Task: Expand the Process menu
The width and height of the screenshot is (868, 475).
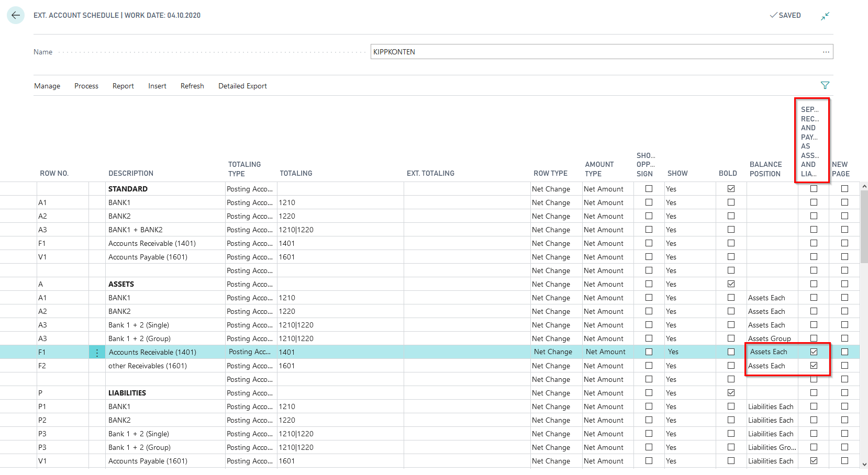Action: pyautogui.click(x=86, y=86)
